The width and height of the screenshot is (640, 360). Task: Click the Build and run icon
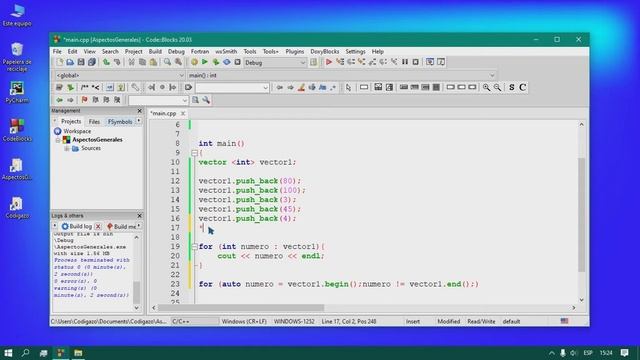pos(216,62)
